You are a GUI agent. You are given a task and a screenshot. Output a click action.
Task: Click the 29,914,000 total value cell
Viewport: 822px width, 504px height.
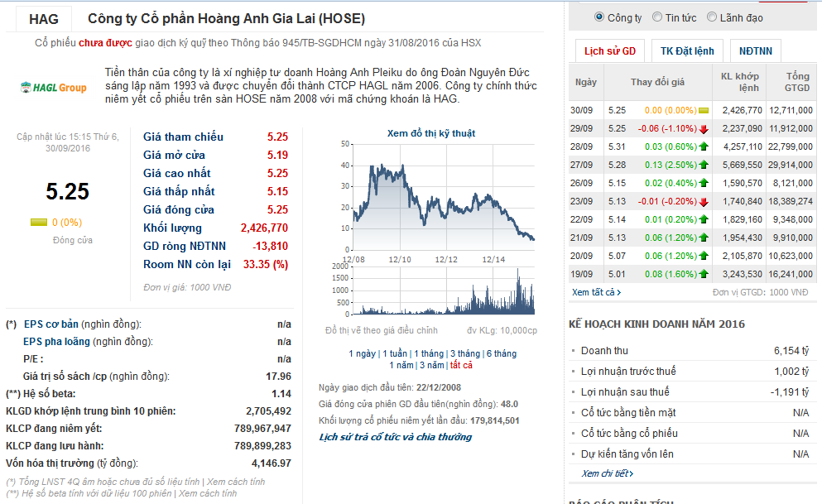[x=791, y=165]
